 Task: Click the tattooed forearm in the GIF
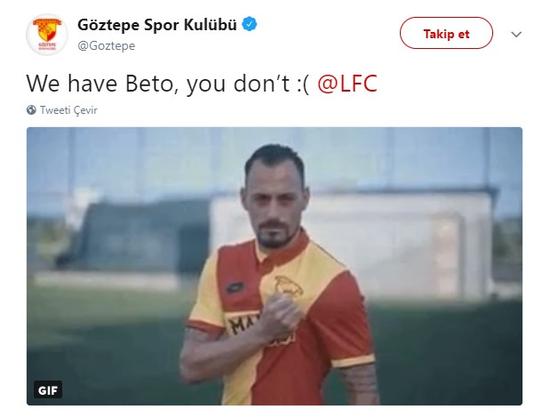[x=361, y=383]
